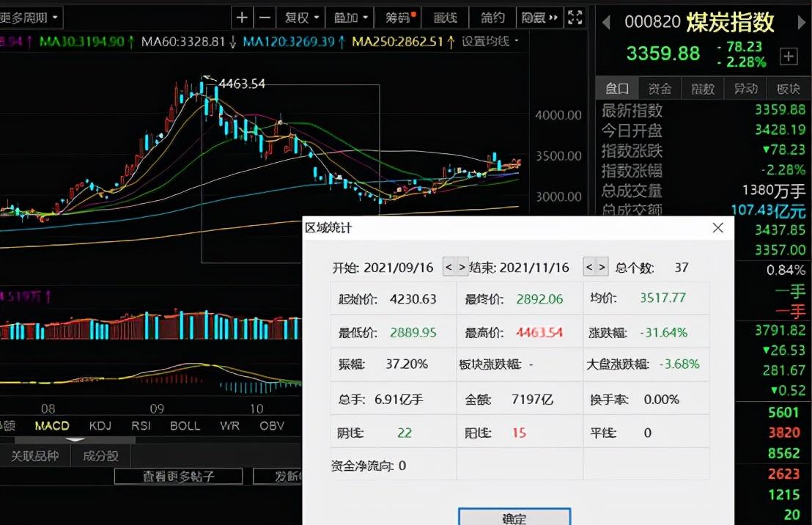Toggle fullscreen chart view icon

click(x=575, y=18)
